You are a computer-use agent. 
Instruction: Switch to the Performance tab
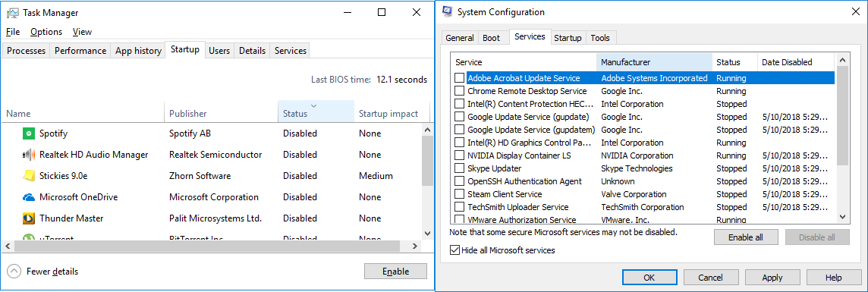pyautogui.click(x=80, y=50)
